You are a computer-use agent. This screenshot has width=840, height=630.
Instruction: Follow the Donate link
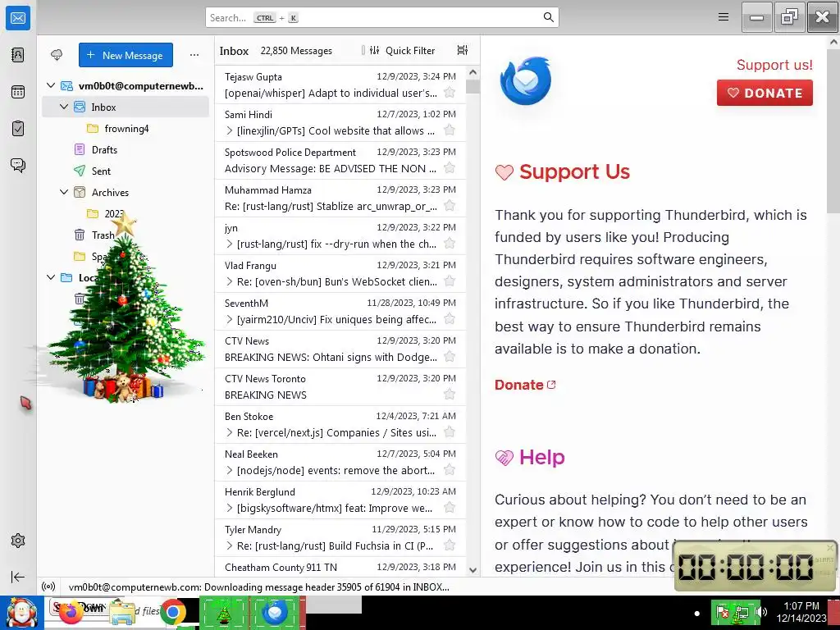coord(525,385)
